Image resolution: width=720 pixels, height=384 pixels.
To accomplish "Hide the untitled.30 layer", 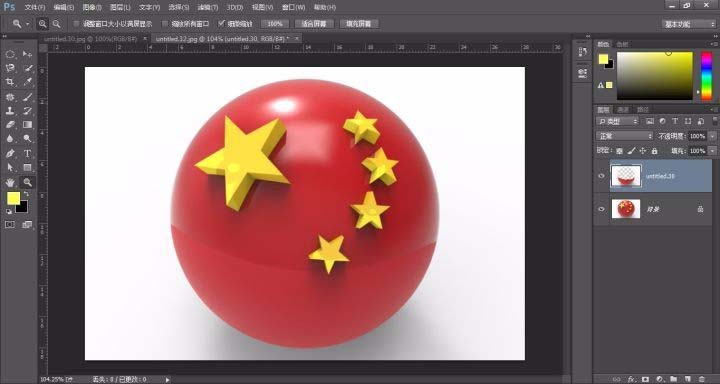I will point(602,176).
